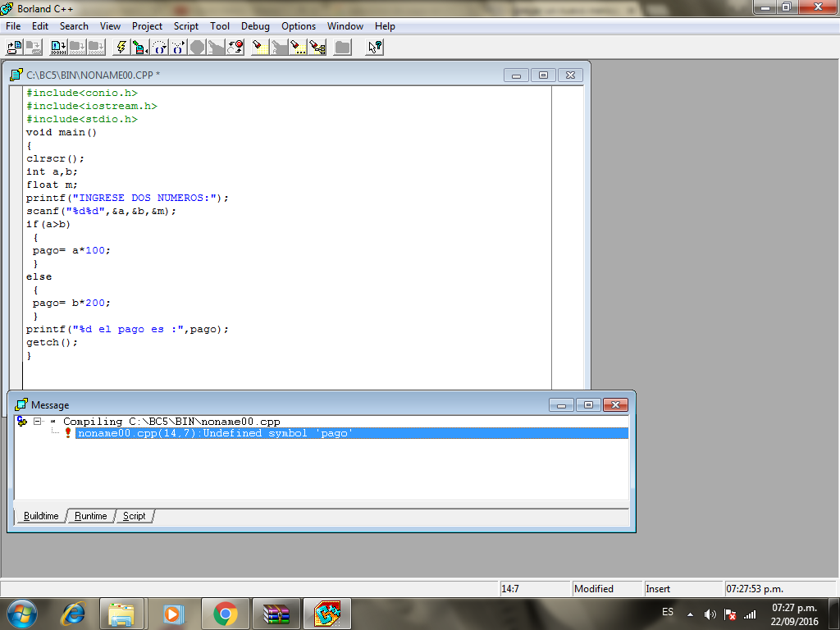Open Windows Explorer from the taskbar
The width and height of the screenshot is (840, 630).
121,614
